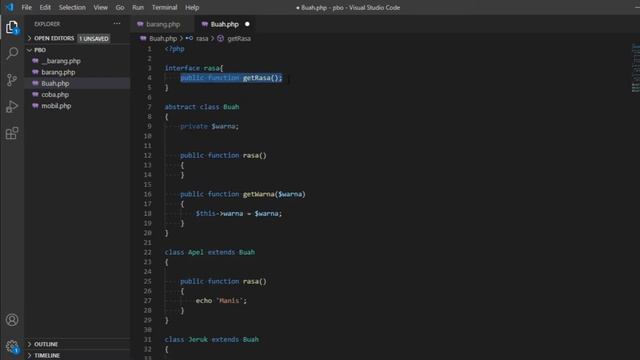The height and width of the screenshot is (360, 640).
Task: Open coba.php in the explorer
Action: click(55, 95)
